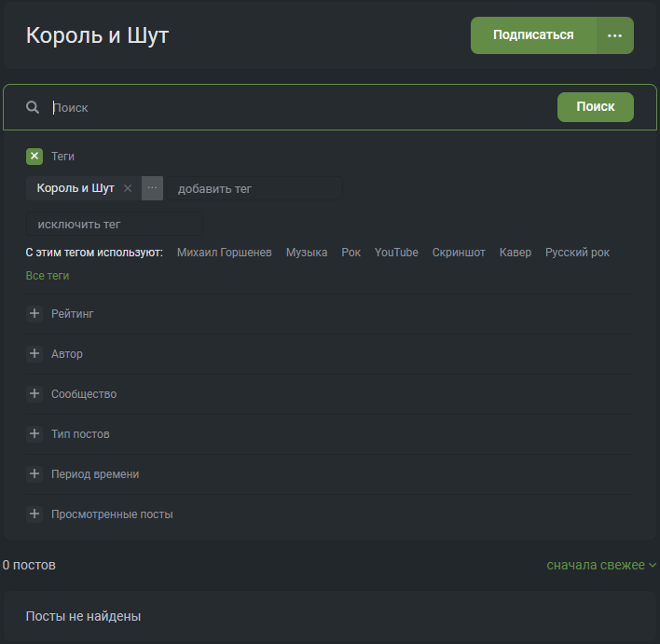Open the Тип постов filter
Screen dimensions: 660x644
34,434
